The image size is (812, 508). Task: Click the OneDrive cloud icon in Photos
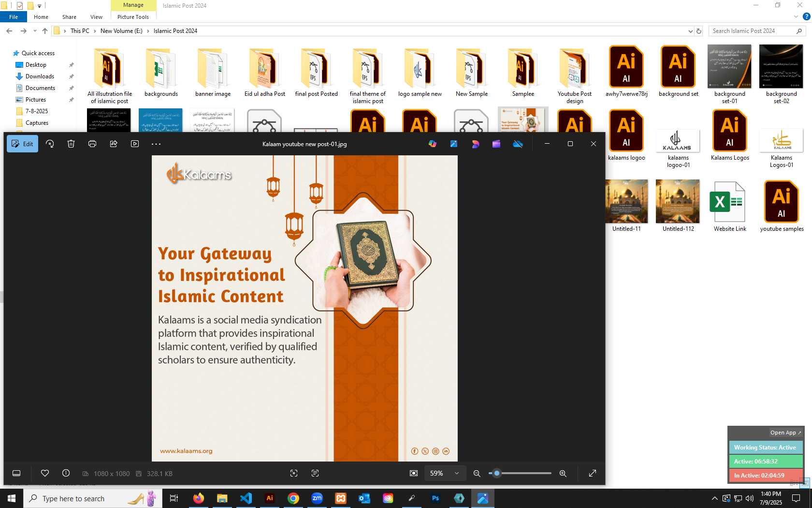coord(518,144)
